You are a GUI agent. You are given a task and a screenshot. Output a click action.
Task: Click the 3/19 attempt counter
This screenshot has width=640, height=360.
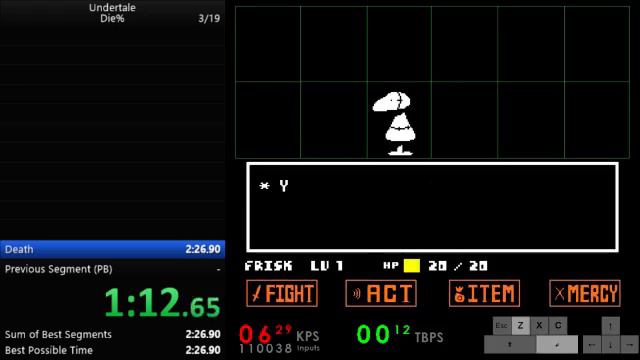pos(209,18)
